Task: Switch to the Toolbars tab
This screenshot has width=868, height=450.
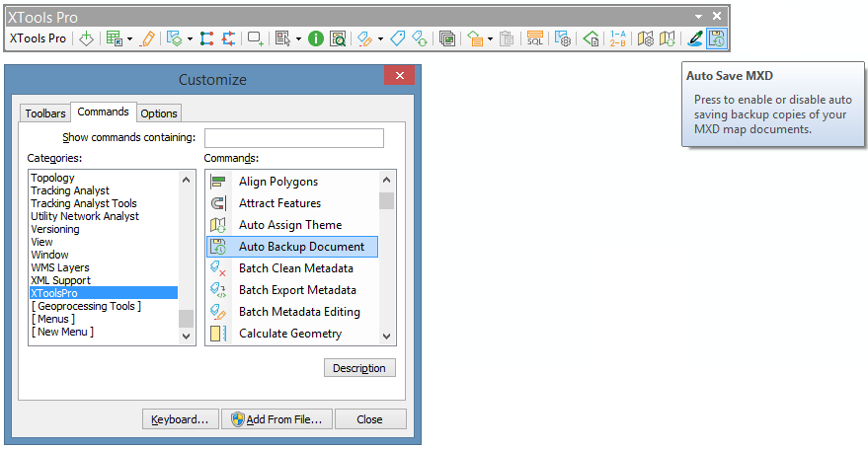Action: tap(45, 112)
